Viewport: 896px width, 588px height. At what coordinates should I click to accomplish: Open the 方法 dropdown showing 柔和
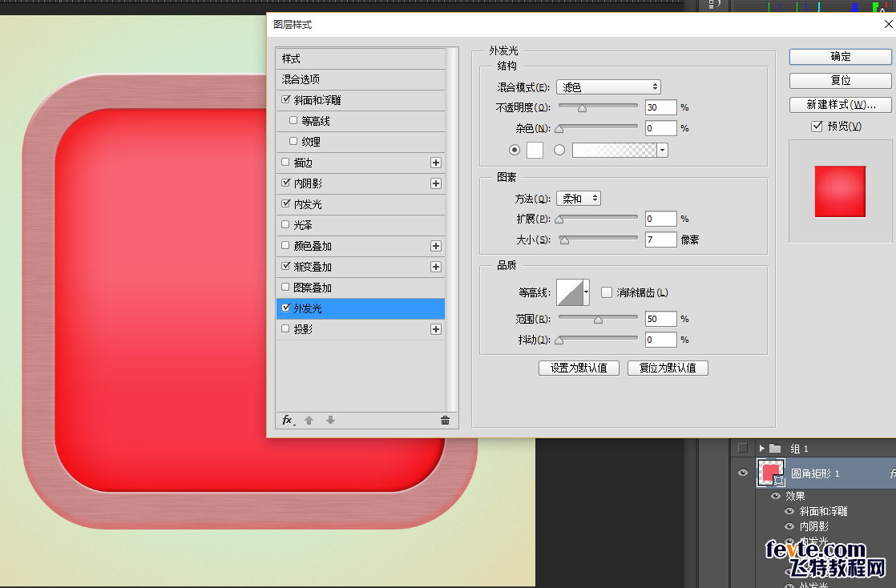(x=579, y=199)
